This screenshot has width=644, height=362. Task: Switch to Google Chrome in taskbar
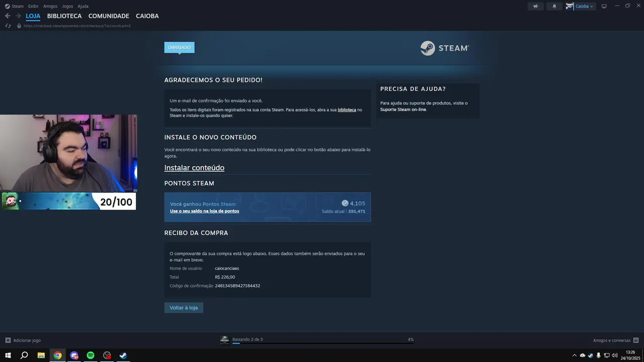point(58,355)
